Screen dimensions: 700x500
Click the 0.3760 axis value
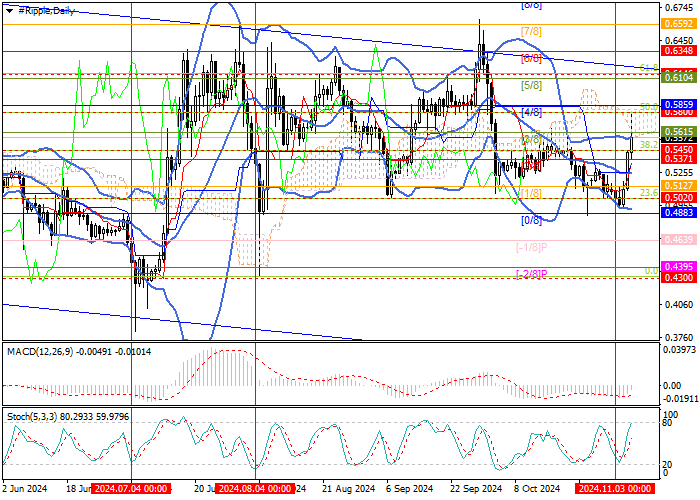679,338
